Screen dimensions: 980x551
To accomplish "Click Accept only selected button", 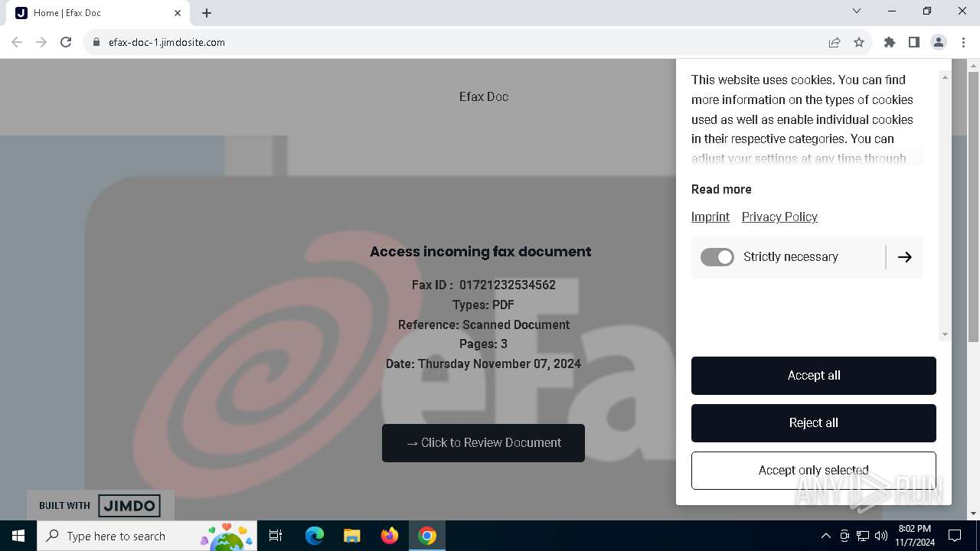I will (814, 471).
